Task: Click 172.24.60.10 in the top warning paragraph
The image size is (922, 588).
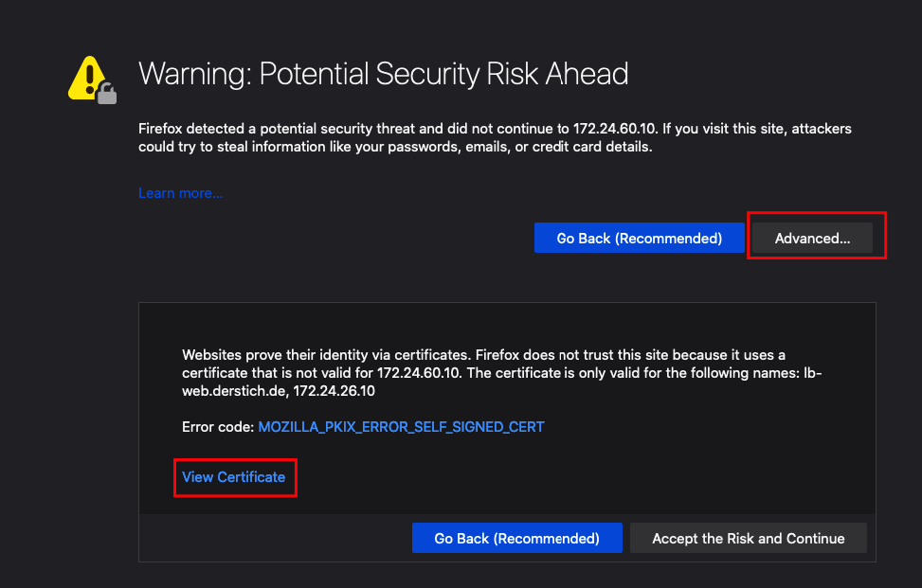Action: click(x=613, y=129)
